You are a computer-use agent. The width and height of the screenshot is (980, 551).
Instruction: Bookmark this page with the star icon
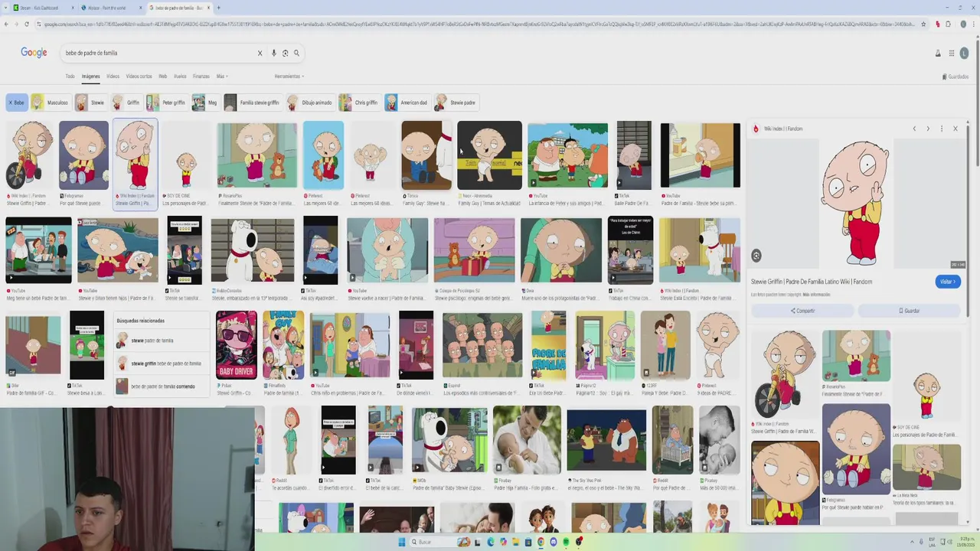pyautogui.click(x=923, y=24)
